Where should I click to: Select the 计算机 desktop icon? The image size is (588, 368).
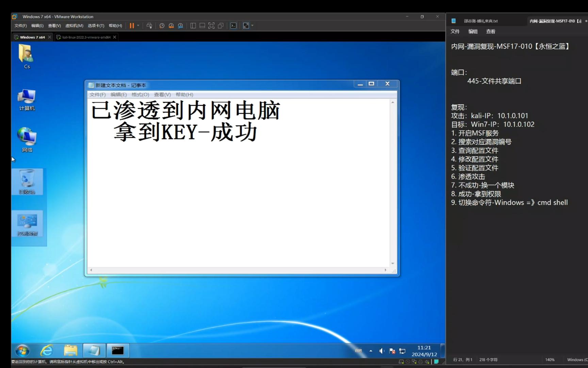coord(27,100)
